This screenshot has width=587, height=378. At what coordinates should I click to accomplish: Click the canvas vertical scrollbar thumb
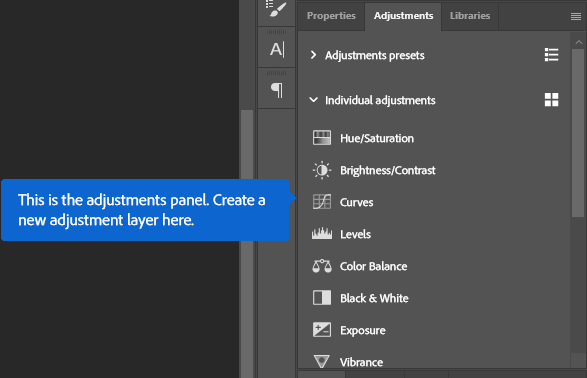(247, 243)
